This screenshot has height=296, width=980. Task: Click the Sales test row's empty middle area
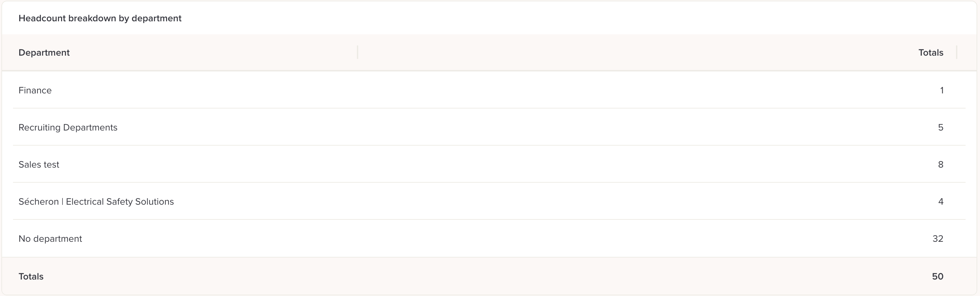click(494, 164)
